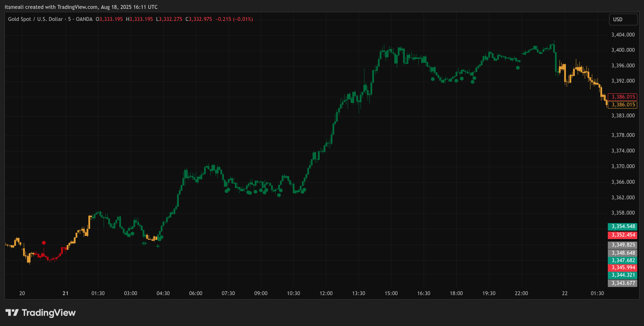Click the Gold Spot / U.S. Dollar symbol title

35,19
